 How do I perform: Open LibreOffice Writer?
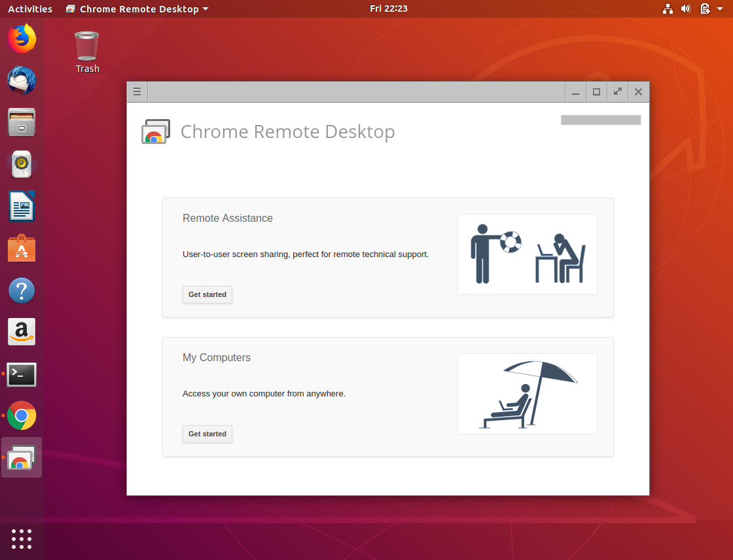(22, 206)
